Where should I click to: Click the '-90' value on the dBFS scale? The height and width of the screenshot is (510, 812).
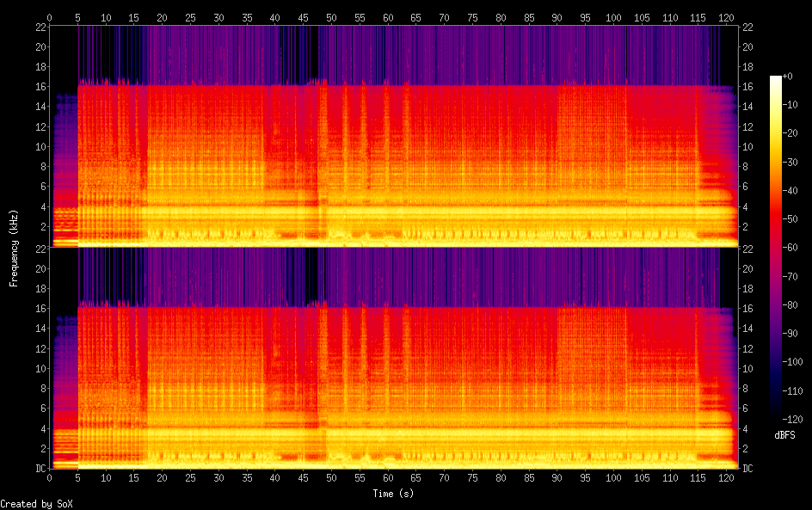(x=790, y=334)
